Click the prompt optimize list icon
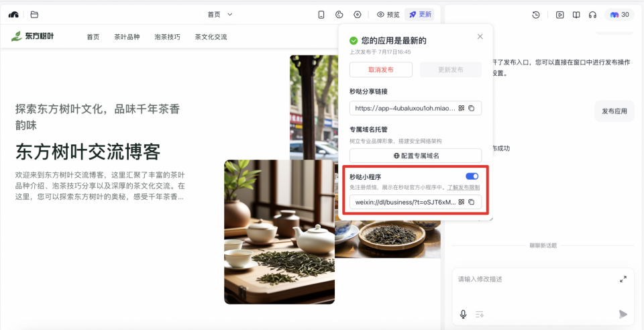 tap(479, 315)
